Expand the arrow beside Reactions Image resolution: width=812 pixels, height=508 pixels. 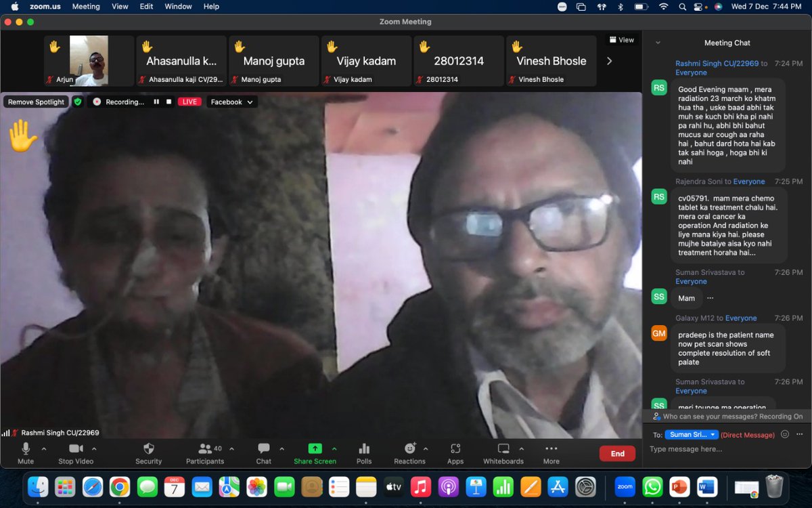coord(426,448)
